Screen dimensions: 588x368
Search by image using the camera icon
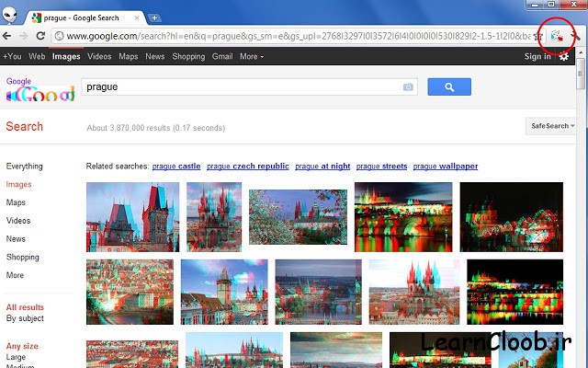pos(408,87)
